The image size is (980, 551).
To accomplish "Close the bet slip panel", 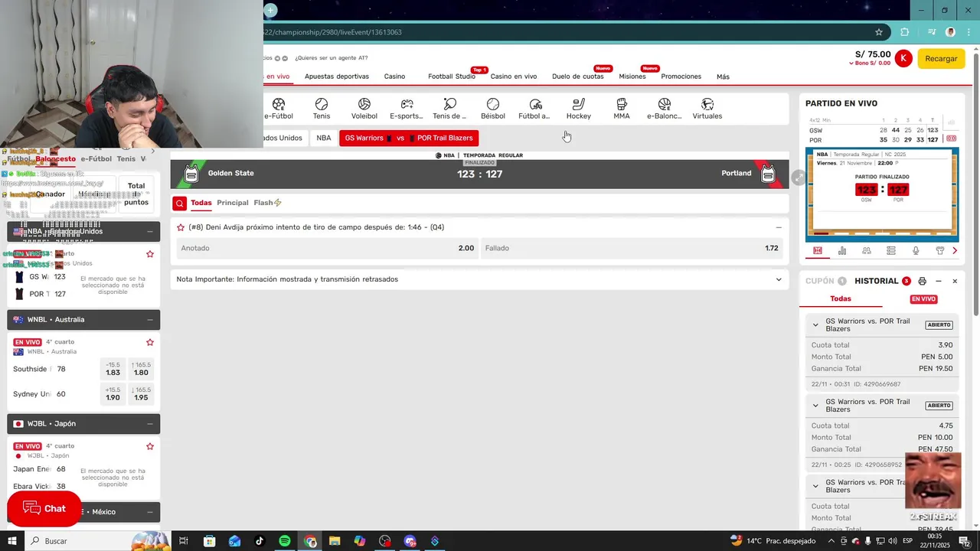I will click(955, 281).
